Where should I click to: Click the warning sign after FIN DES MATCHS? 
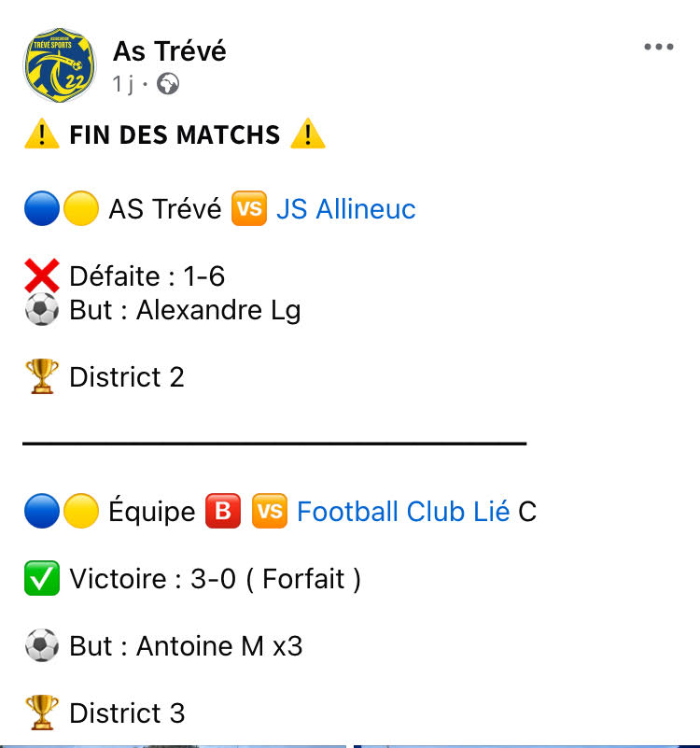tap(308, 134)
